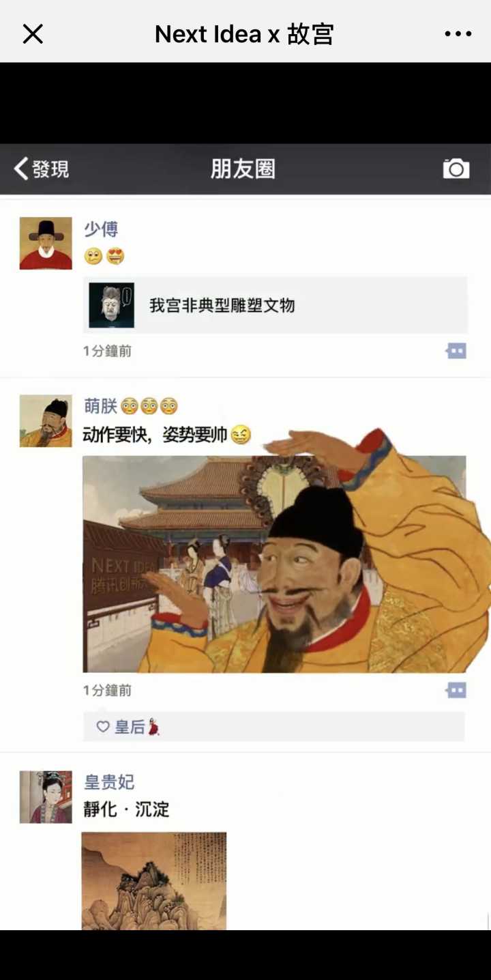Open the three-dot more options menu

click(x=458, y=33)
